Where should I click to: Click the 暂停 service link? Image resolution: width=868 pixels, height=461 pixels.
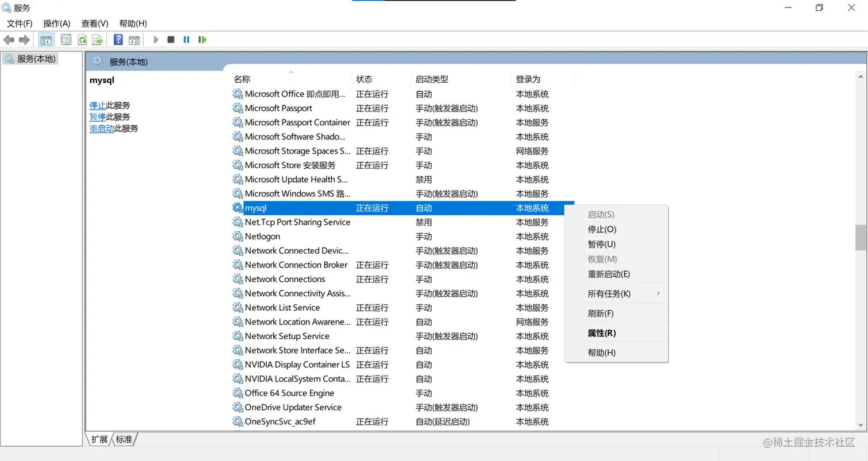click(98, 117)
